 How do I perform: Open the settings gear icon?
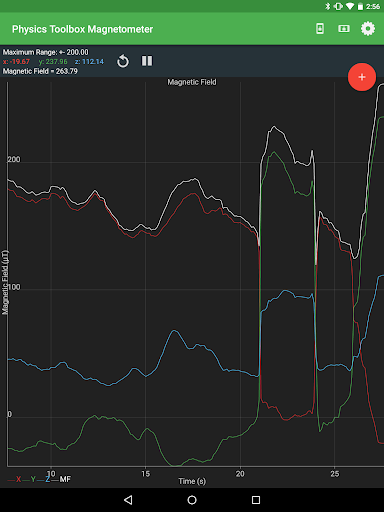(x=368, y=29)
